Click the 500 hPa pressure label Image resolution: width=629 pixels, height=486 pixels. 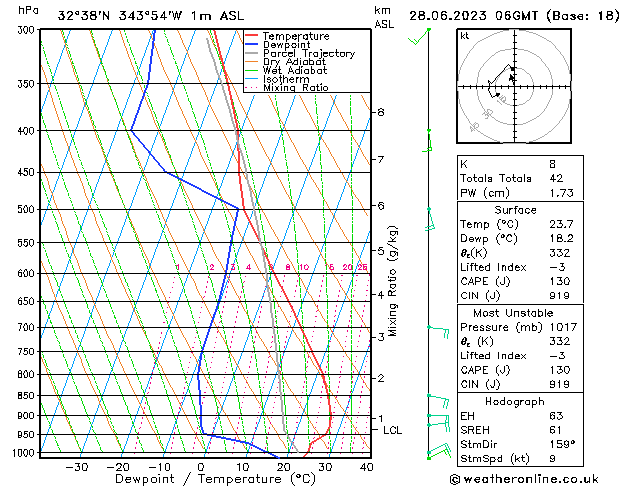tap(27, 209)
